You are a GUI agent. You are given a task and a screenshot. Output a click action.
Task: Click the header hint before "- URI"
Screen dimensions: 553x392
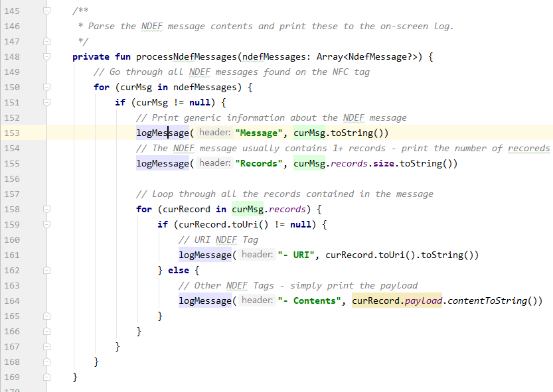[256, 255]
